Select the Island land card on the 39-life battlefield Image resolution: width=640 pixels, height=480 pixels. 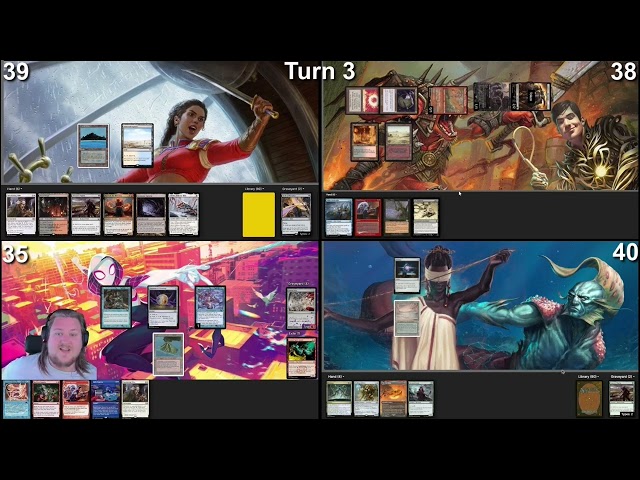coord(93,146)
